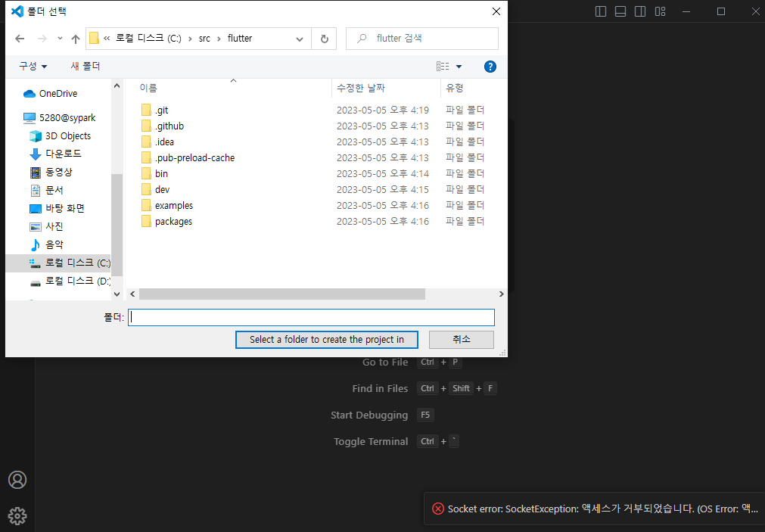This screenshot has width=765, height=532.
Task: Open VS Code customize layout icon
Action: point(660,11)
